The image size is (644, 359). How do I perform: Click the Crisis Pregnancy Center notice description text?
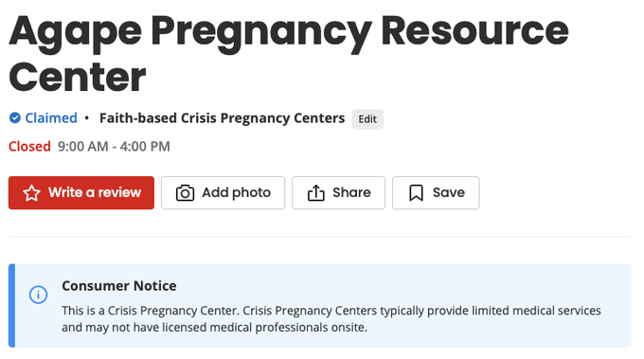coord(331,319)
